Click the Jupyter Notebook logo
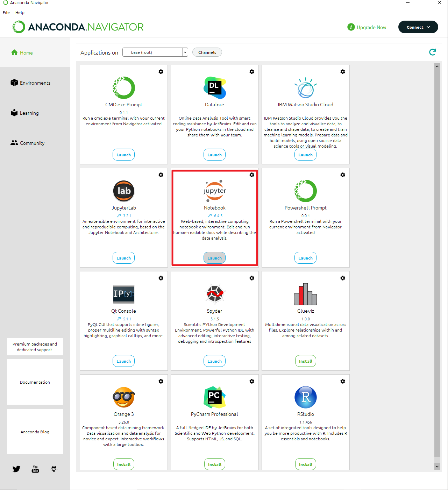The width and height of the screenshot is (448, 490). point(215,191)
